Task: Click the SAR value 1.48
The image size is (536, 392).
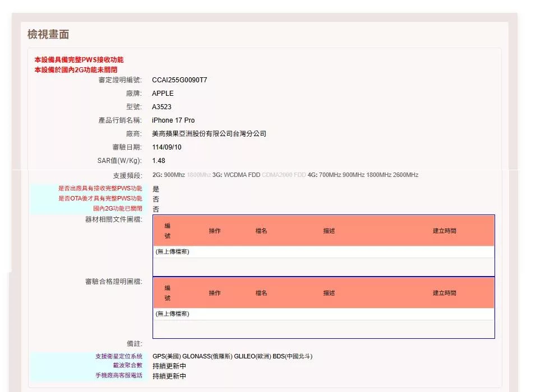Action: 158,161
